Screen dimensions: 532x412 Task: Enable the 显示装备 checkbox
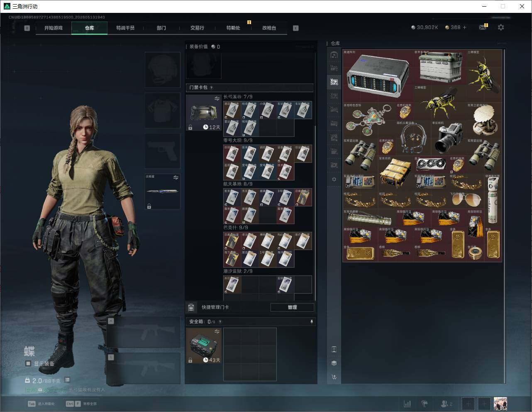(x=28, y=363)
